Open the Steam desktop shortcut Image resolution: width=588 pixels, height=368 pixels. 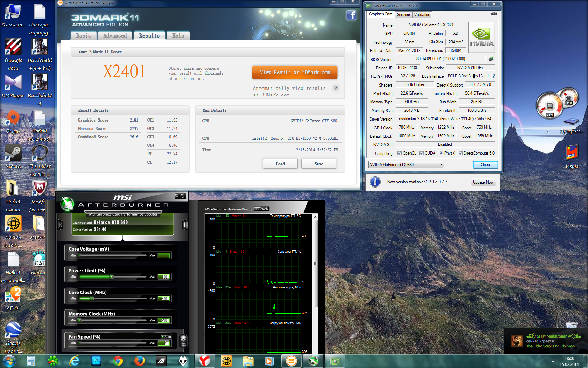[x=13, y=156]
